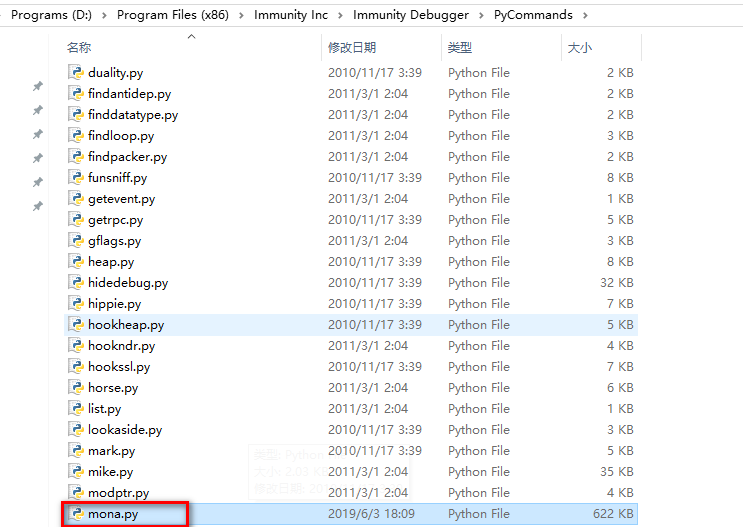
Task: Select file name findantidep.py
Action: [129, 94]
